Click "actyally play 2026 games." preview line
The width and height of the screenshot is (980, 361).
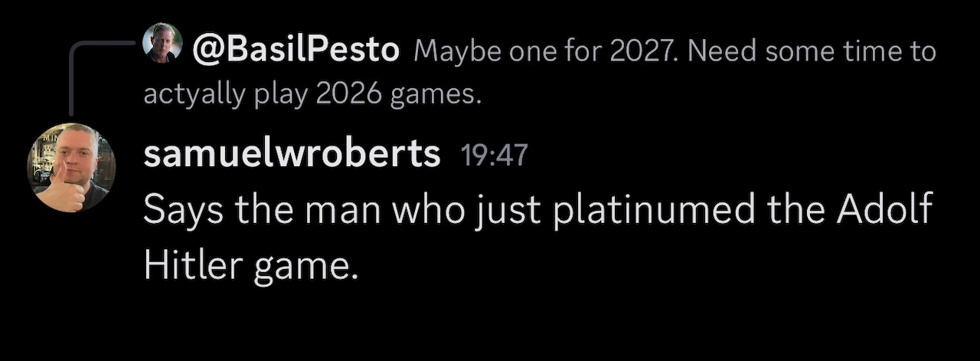point(314,95)
